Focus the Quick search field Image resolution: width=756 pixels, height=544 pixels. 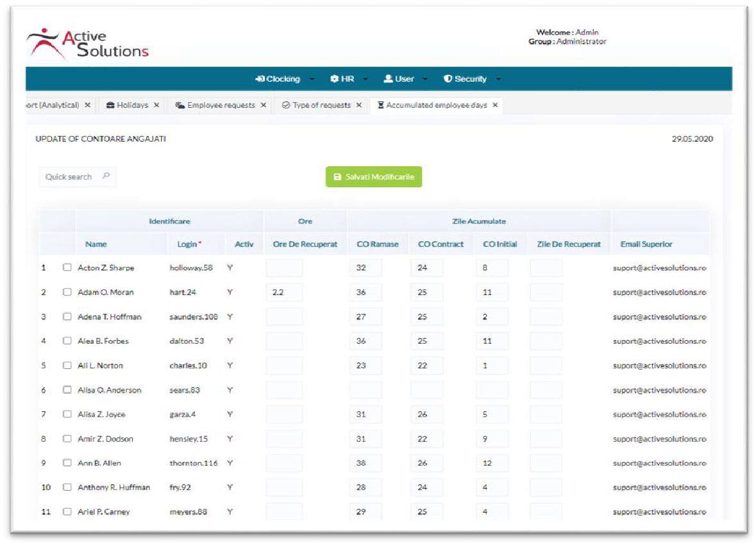click(x=77, y=176)
